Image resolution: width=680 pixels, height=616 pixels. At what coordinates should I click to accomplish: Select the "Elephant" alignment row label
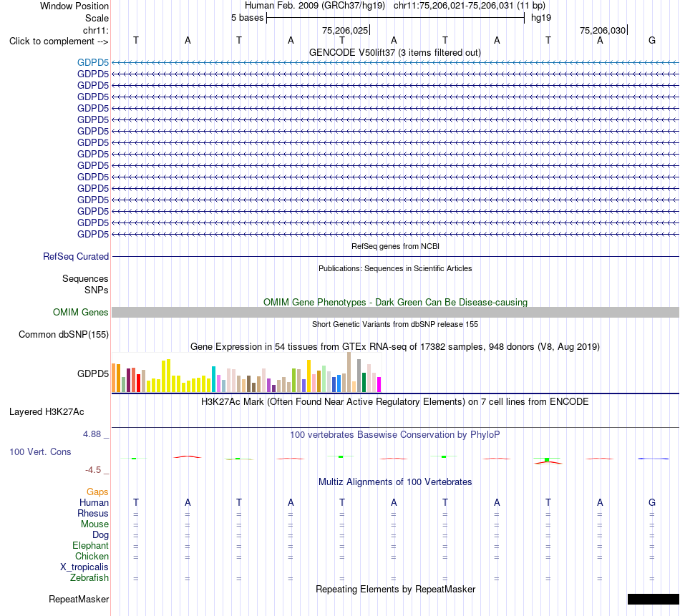point(90,545)
